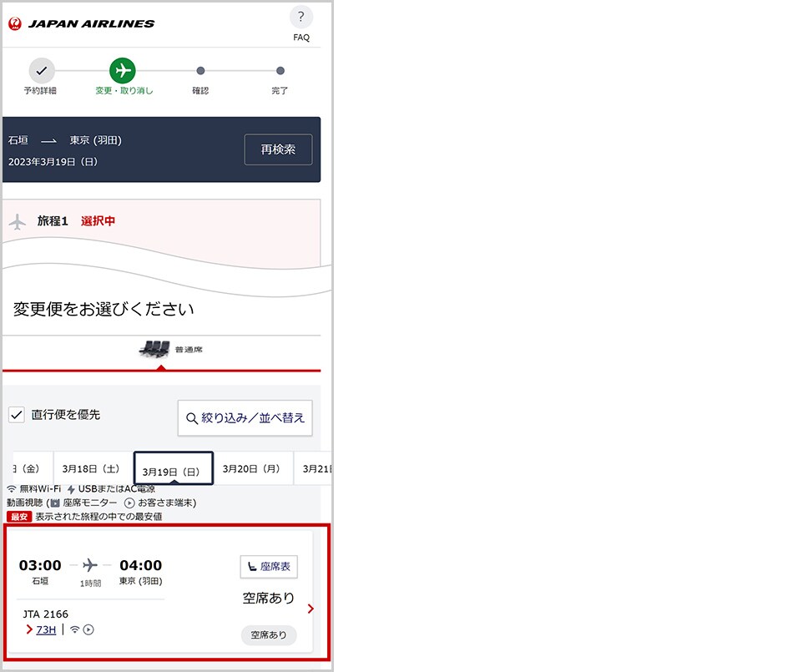
Task: Open the FAQ question mark icon
Action: [301, 18]
